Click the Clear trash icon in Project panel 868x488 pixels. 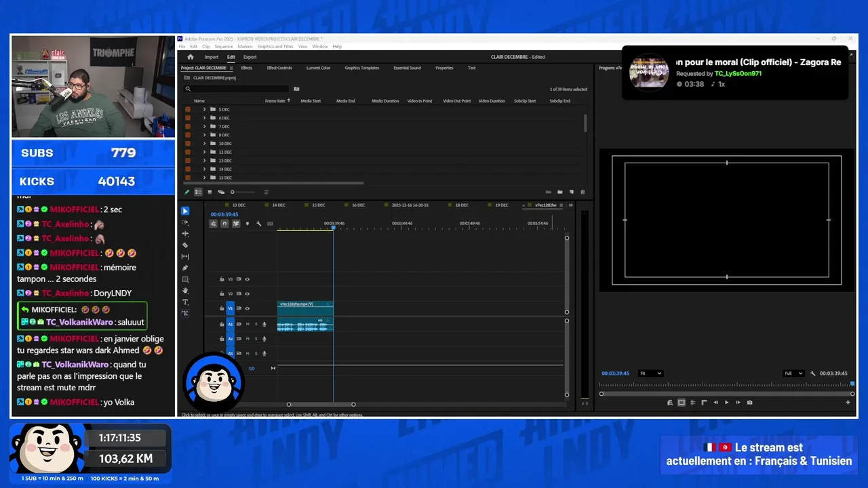pos(583,192)
